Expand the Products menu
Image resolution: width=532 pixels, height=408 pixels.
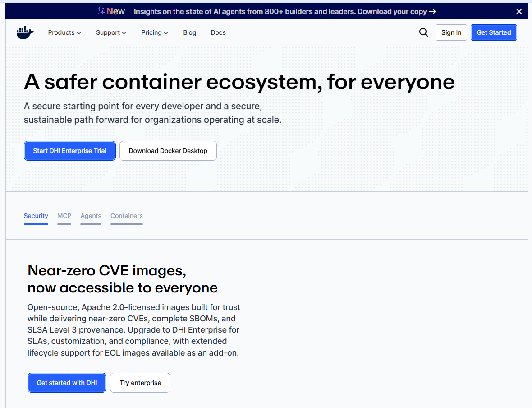[64, 32]
